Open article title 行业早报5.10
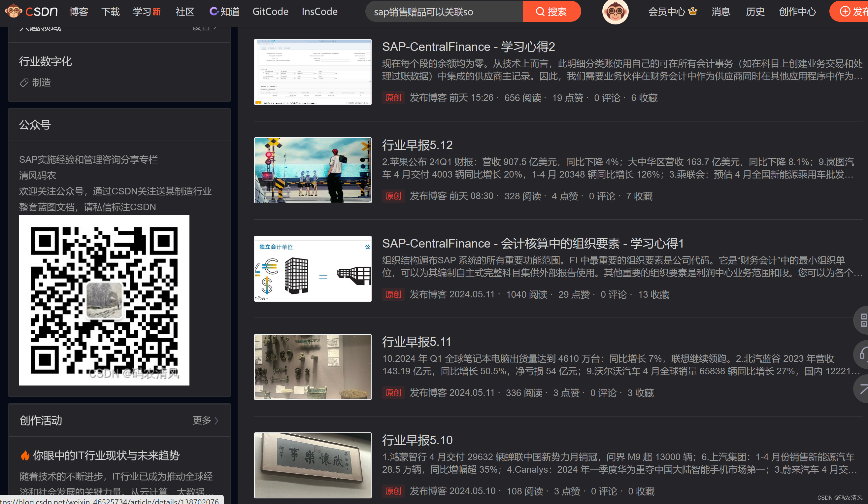 (417, 440)
